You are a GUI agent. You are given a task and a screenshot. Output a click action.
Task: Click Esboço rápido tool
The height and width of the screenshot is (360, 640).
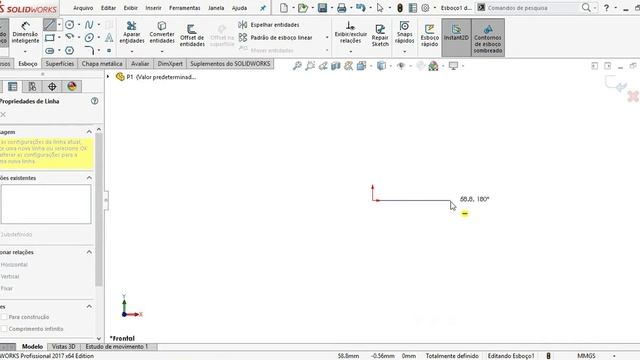pyautogui.click(x=429, y=36)
